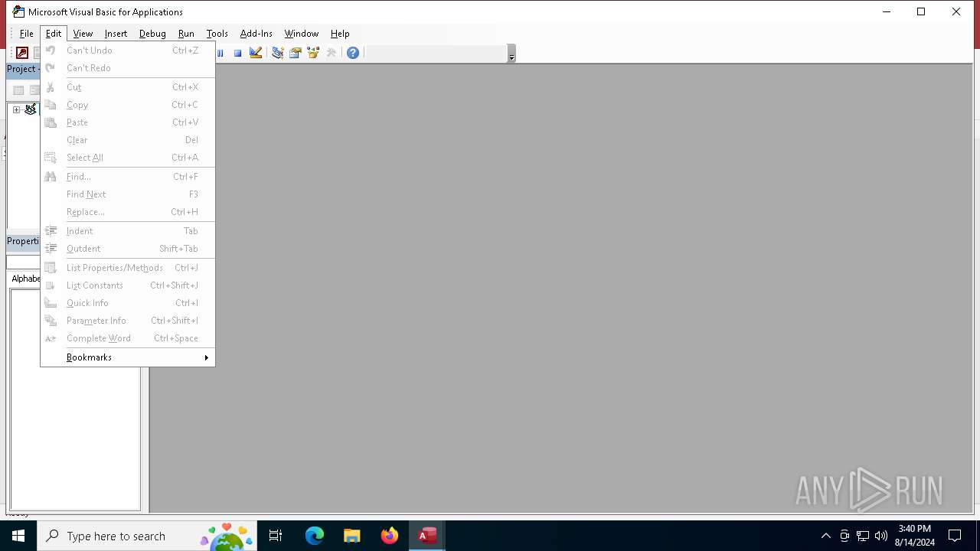
Task: Open Windows Start button
Action: coord(18,536)
